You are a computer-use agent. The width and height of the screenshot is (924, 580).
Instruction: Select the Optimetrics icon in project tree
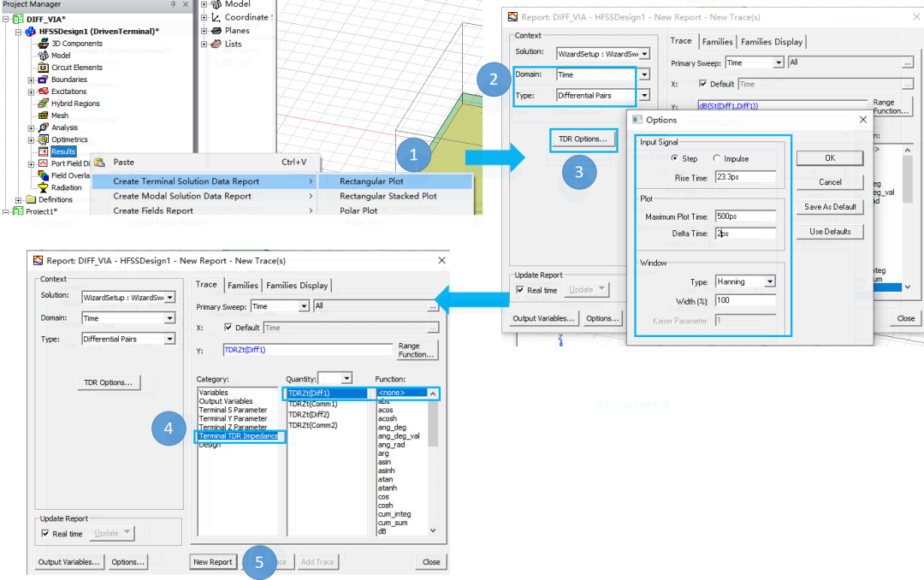tap(43, 139)
